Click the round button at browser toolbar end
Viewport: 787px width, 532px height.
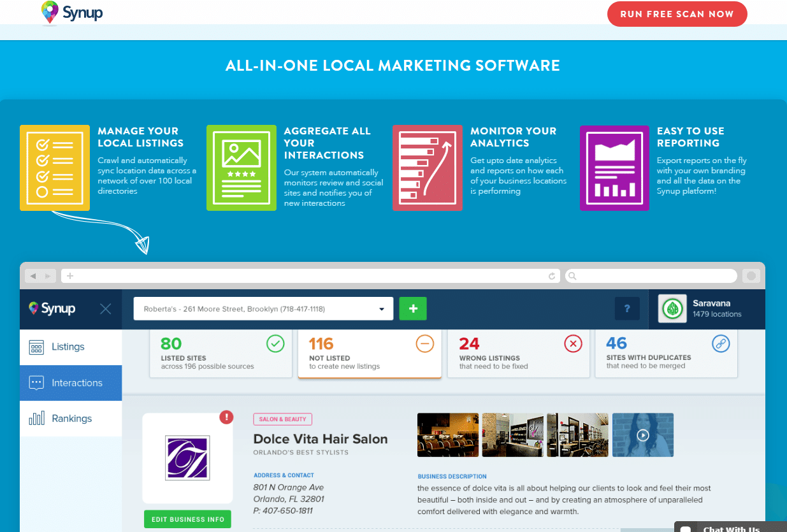tap(751, 276)
